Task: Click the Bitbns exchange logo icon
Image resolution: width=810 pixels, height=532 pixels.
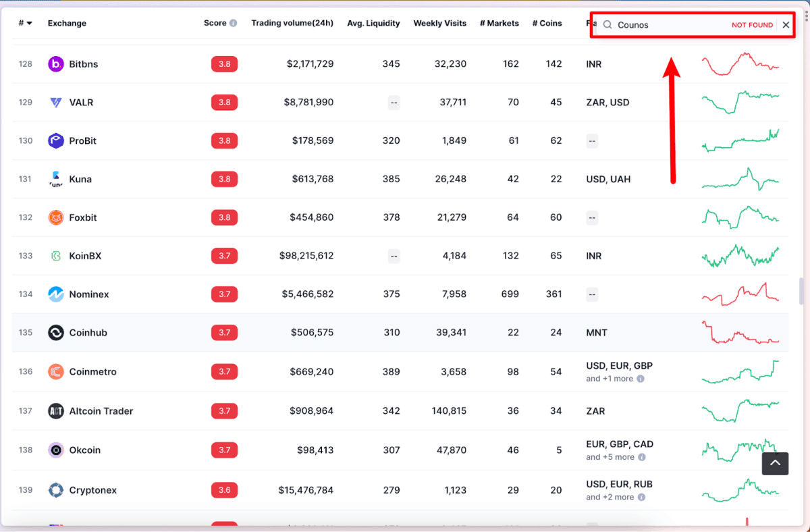Action: (x=56, y=64)
